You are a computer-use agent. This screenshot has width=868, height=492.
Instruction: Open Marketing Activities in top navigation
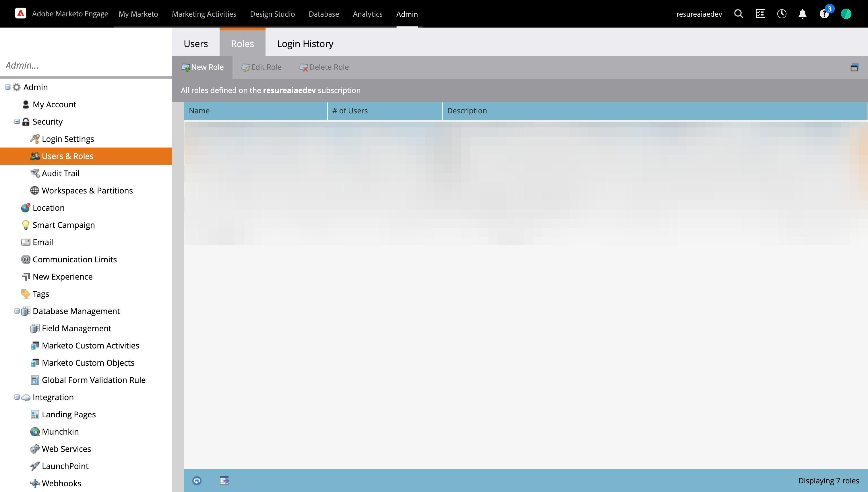204,14
